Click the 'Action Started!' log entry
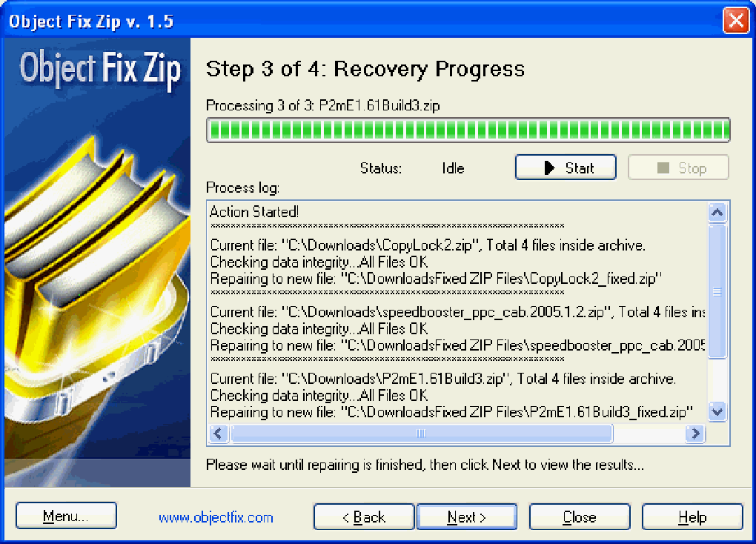Image resolution: width=756 pixels, height=544 pixels. (x=254, y=212)
